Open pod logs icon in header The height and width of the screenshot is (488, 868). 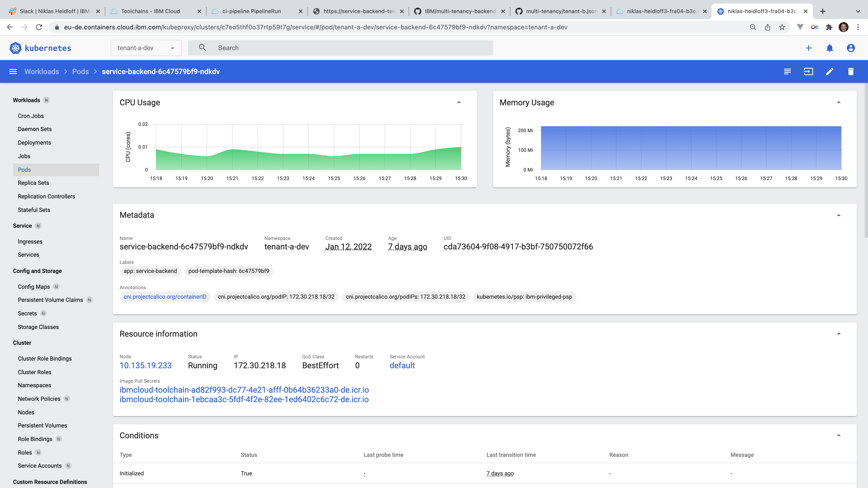[x=787, y=71]
